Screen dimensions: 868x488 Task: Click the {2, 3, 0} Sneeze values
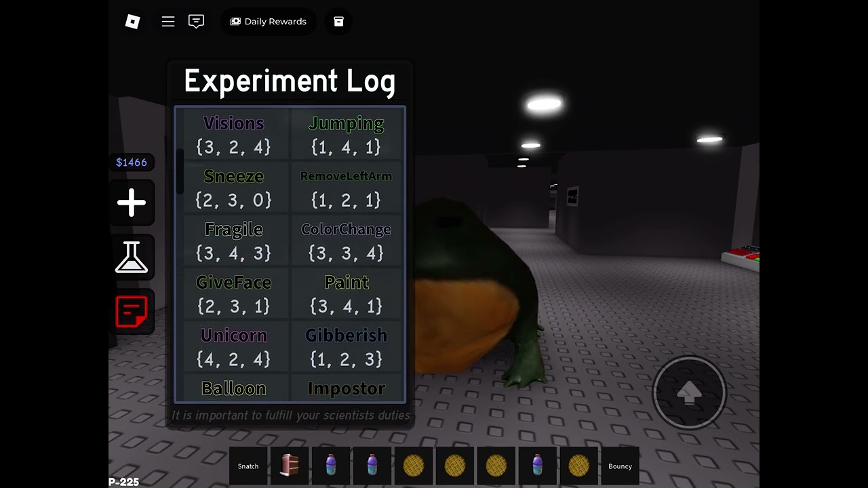(233, 200)
